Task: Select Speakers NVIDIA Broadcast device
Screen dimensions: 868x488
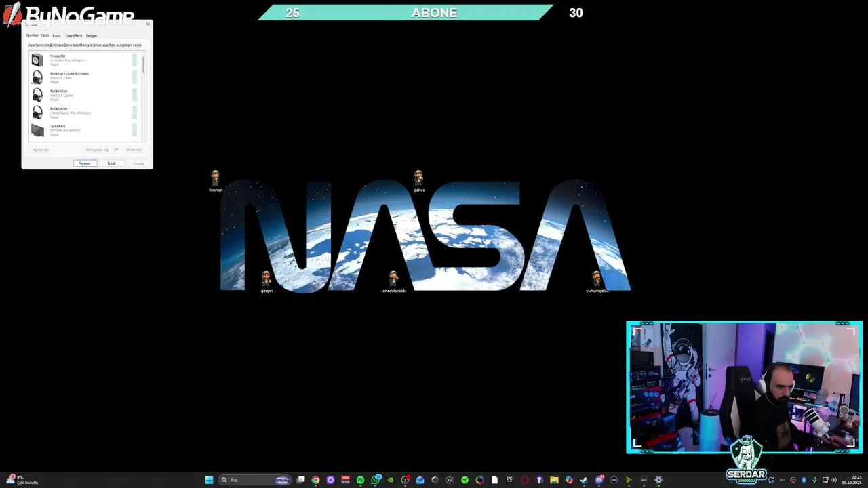Action: point(85,130)
